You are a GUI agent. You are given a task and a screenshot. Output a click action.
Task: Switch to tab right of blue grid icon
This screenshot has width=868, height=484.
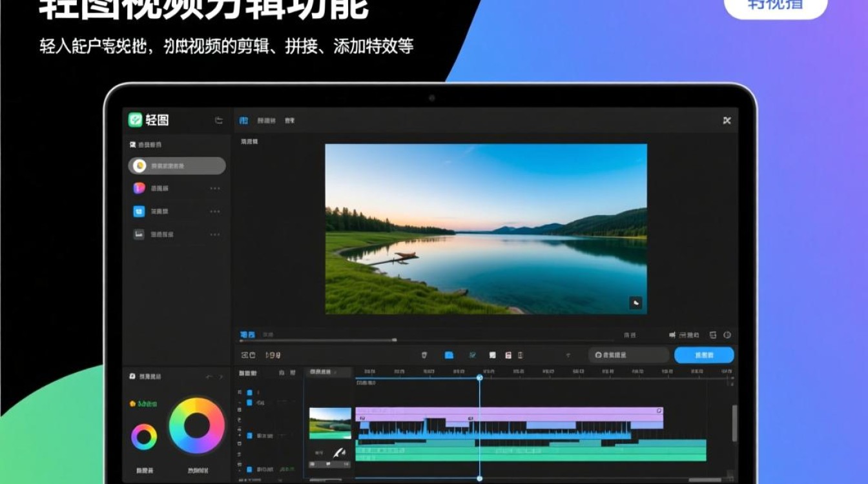(266, 121)
